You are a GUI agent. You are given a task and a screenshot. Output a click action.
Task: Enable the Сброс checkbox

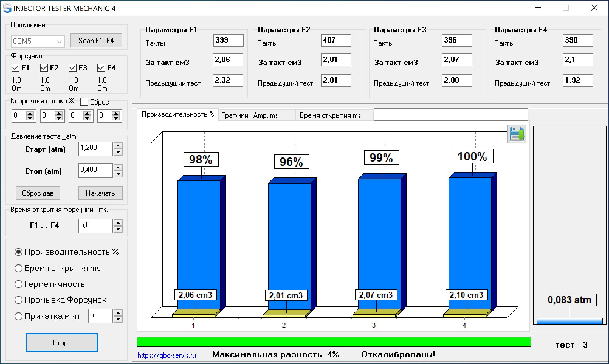(84, 102)
